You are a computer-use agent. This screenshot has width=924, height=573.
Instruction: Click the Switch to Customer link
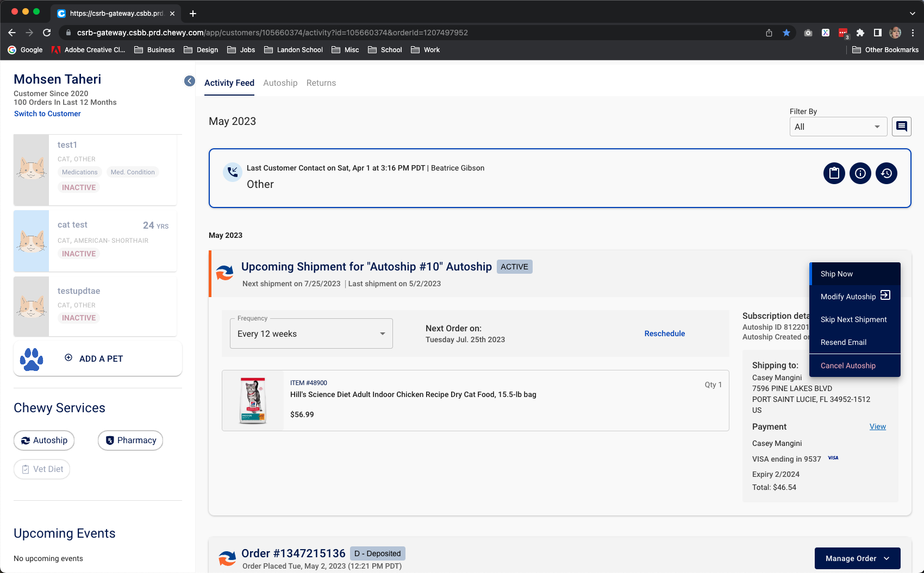pos(47,114)
